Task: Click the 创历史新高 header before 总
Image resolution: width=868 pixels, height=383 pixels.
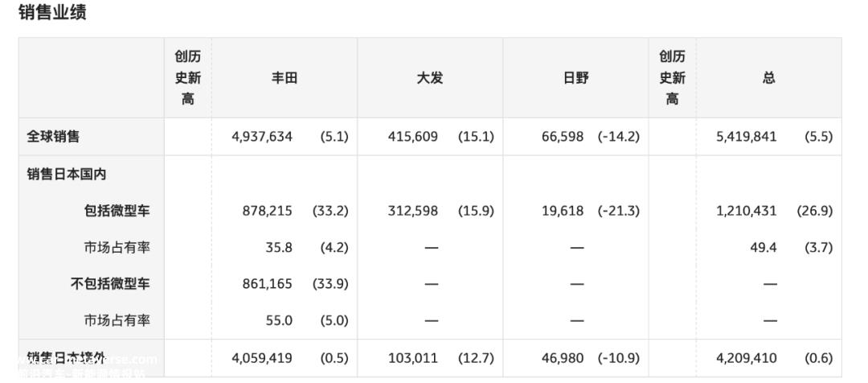Action: [x=672, y=77]
